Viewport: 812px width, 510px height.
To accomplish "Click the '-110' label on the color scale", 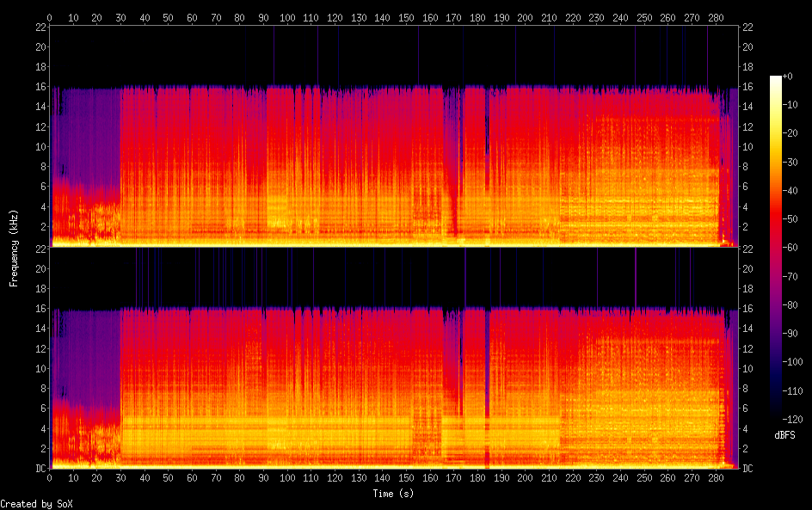I will coord(793,391).
